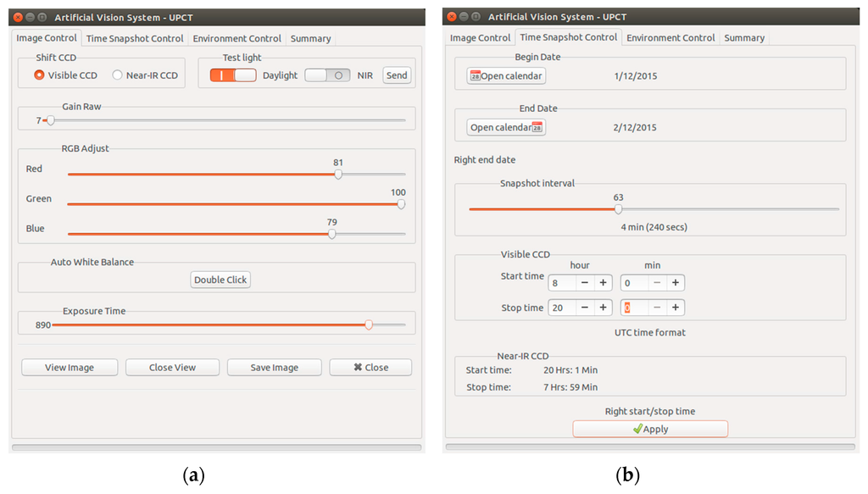This screenshot has width=868, height=494.
Task: Click the Snapshot interval slider handle
Action: (618, 209)
